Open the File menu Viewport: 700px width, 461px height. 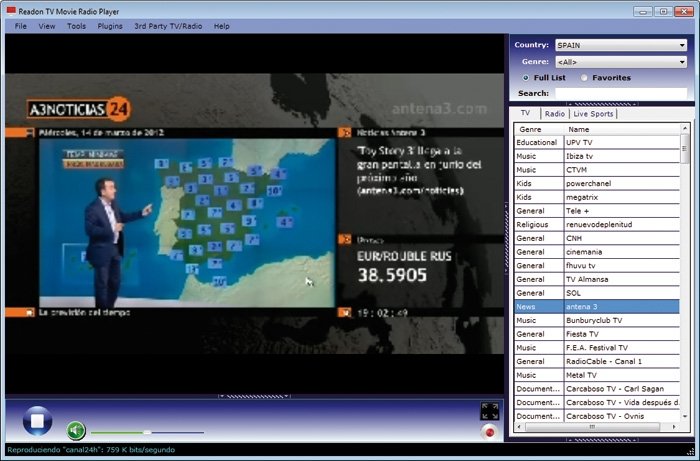pos(21,26)
